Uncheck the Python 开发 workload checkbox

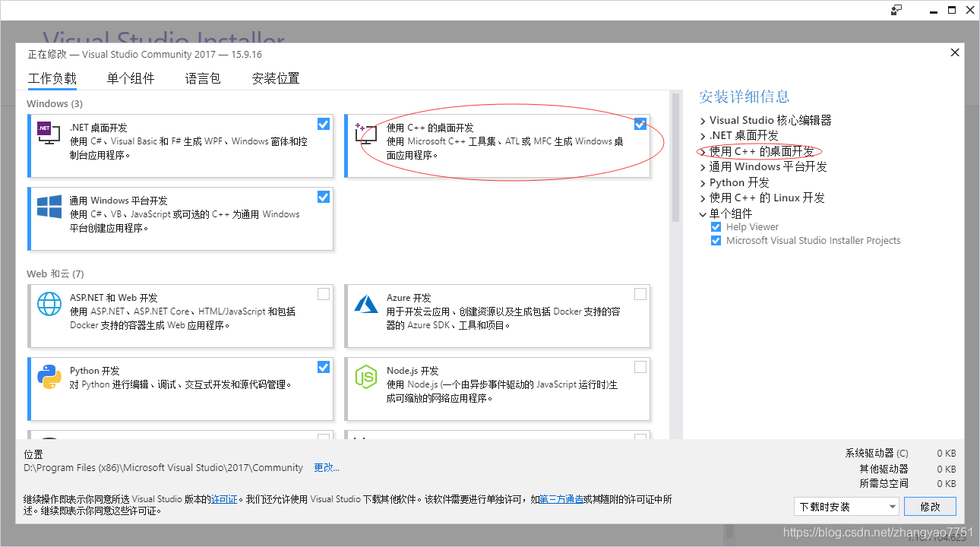tap(324, 367)
